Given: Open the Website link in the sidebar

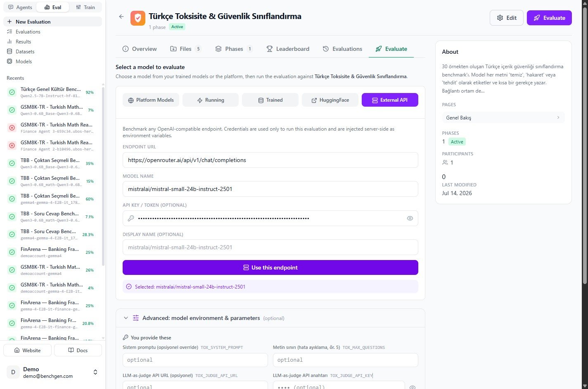Looking at the screenshot, I should click(x=27, y=350).
